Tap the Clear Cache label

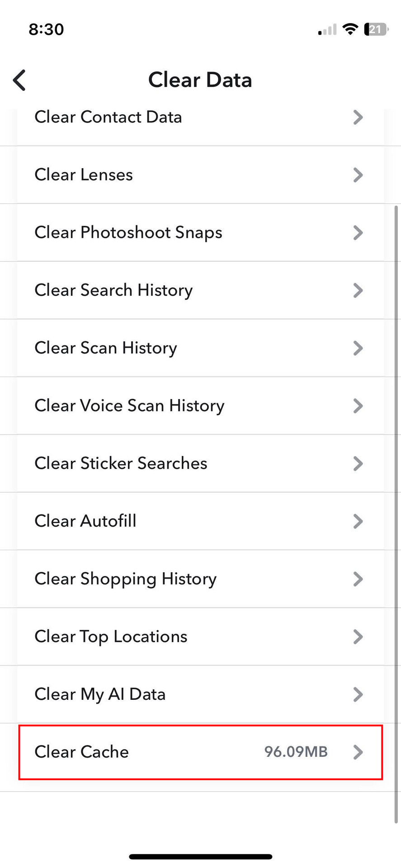pos(82,752)
